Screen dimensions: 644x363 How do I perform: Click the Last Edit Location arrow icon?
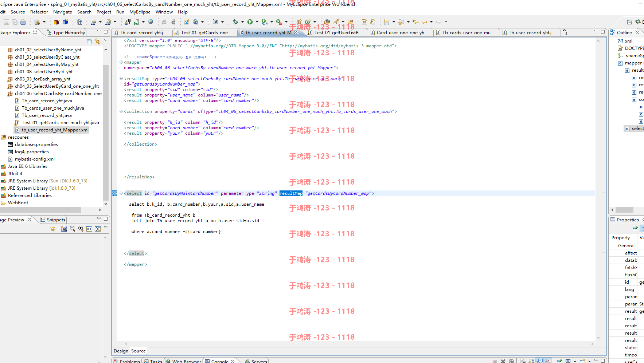[x=415, y=22]
